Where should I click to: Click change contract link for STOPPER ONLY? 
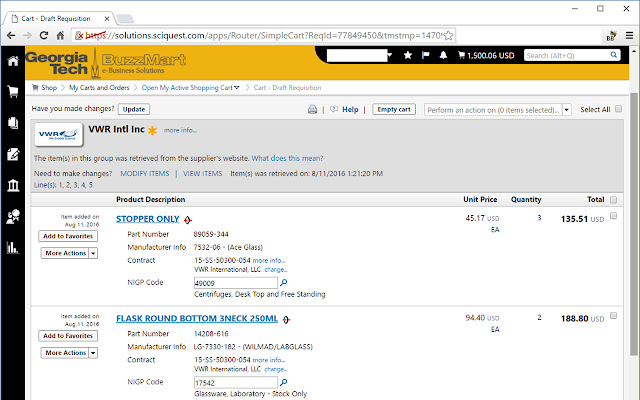[276, 270]
